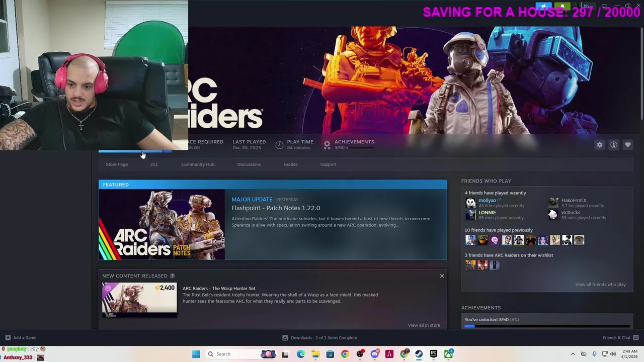This screenshot has width=644, height=362.
Task: Click the ARC Raiders patch notes featured image
Action: point(162,225)
